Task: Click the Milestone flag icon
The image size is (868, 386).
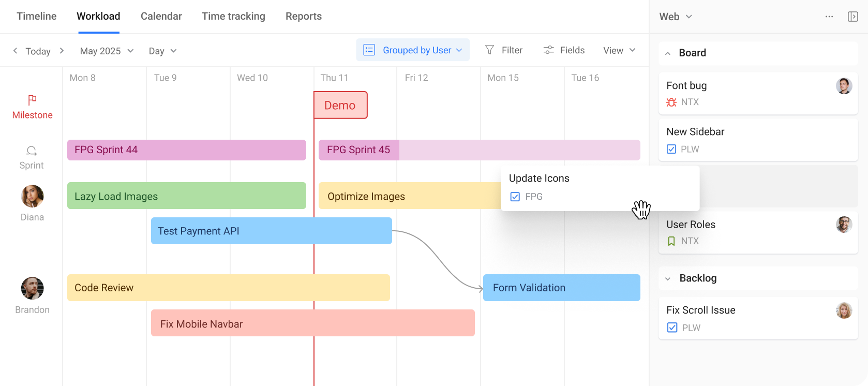Action: (x=32, y=100)
